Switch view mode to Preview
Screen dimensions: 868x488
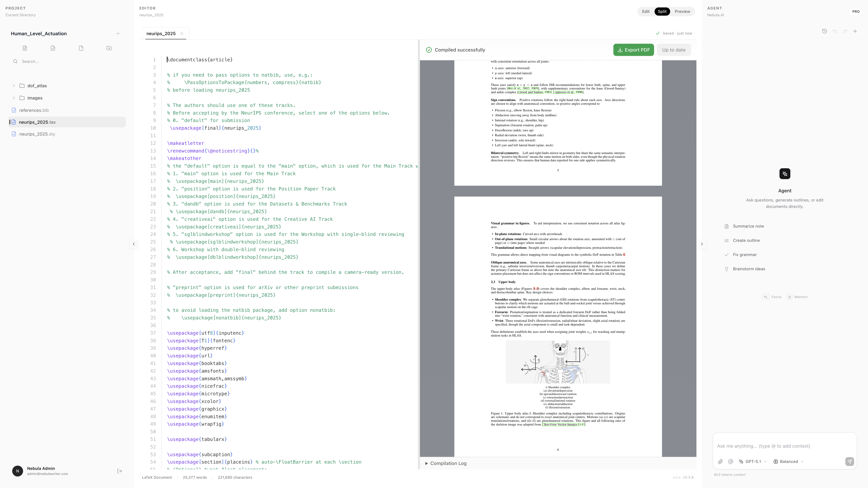click(x=682, y=12)
